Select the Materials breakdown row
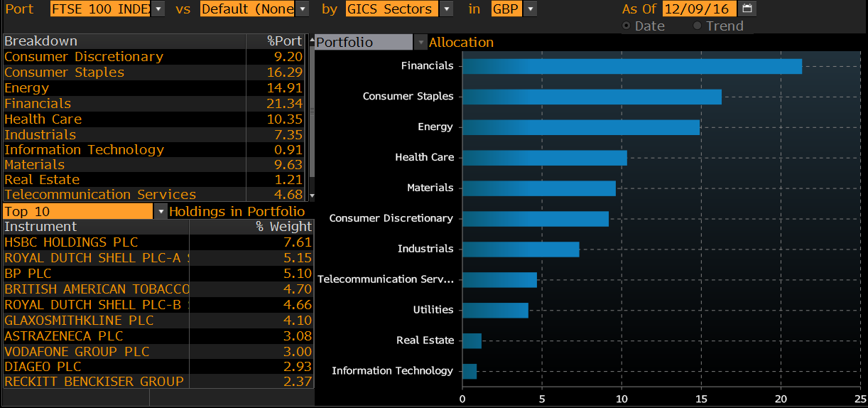This screenshot has height=408, width=868. click(x=154, y=164)
